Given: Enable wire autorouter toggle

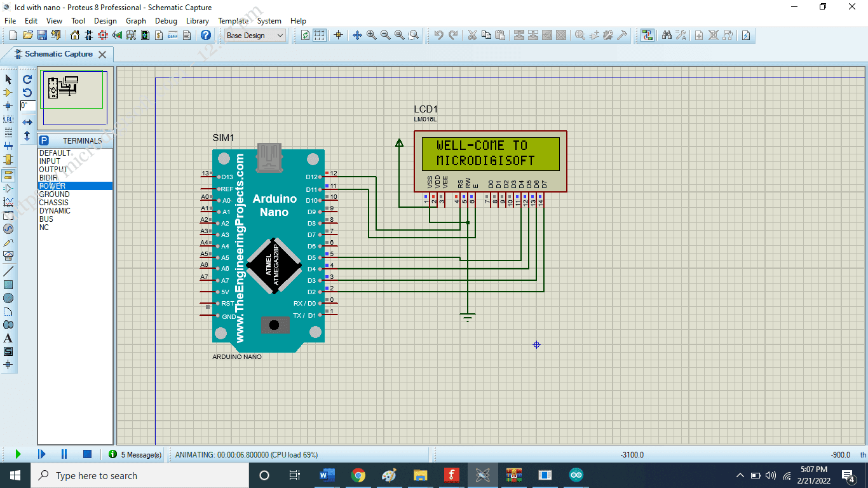Looking at the screenshot, I should pos(646,36).
